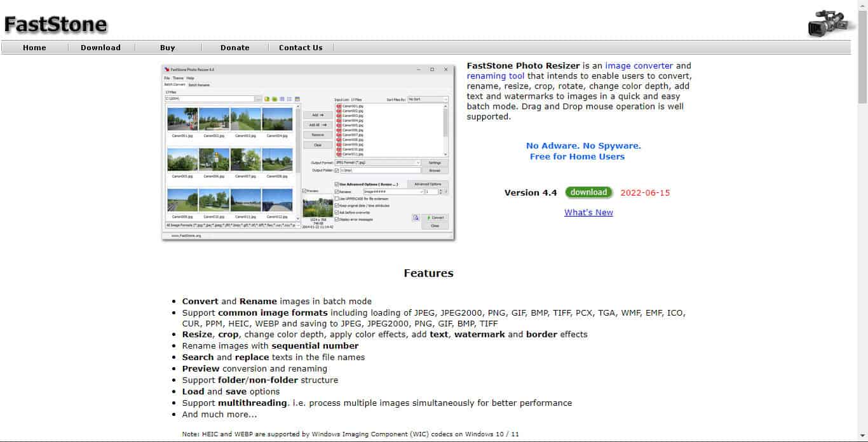Viewport: 868px width, 442px height.
Task: Click the page's vertical scrollbar thumb
Action: (x=862, y=57)
